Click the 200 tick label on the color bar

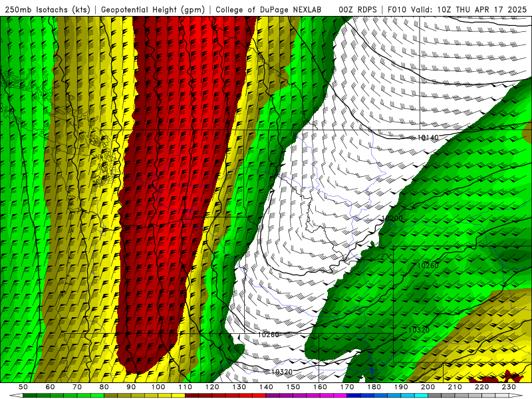(428, 387)
